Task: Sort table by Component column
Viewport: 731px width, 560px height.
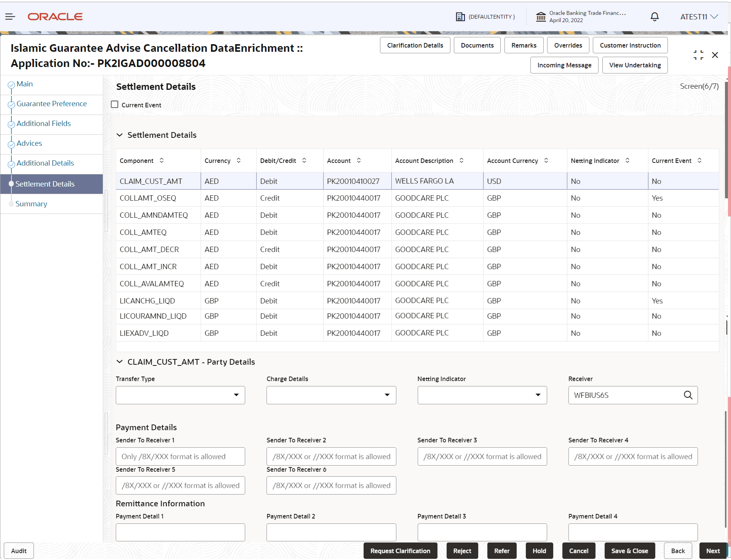Action: (161, 161)
